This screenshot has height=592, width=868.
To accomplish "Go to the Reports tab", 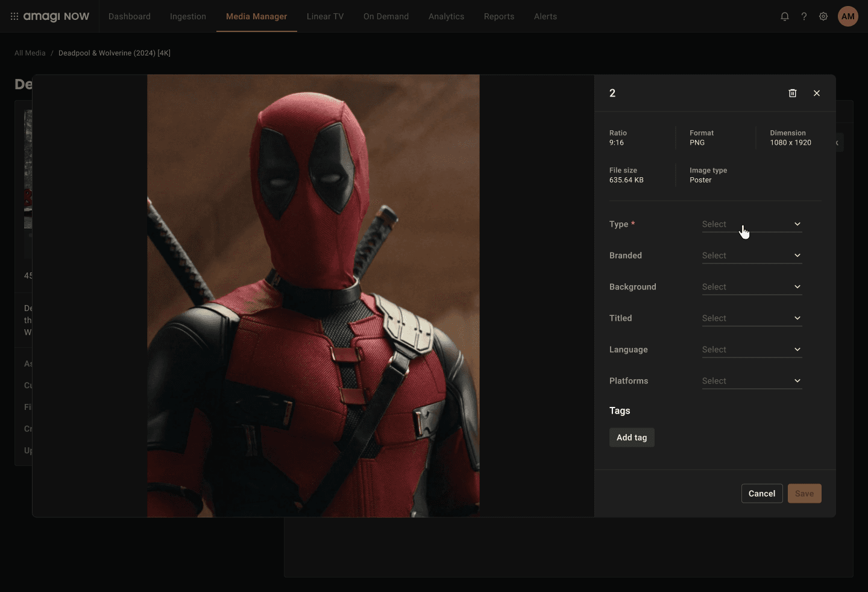I will pyautogui.click(x=499, y=16).
